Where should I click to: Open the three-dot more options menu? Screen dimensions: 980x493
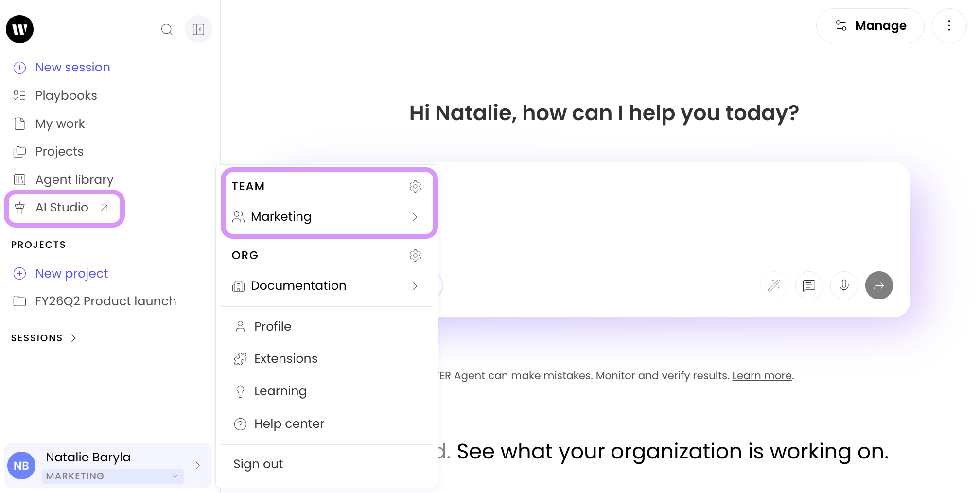tap(949, 26)
